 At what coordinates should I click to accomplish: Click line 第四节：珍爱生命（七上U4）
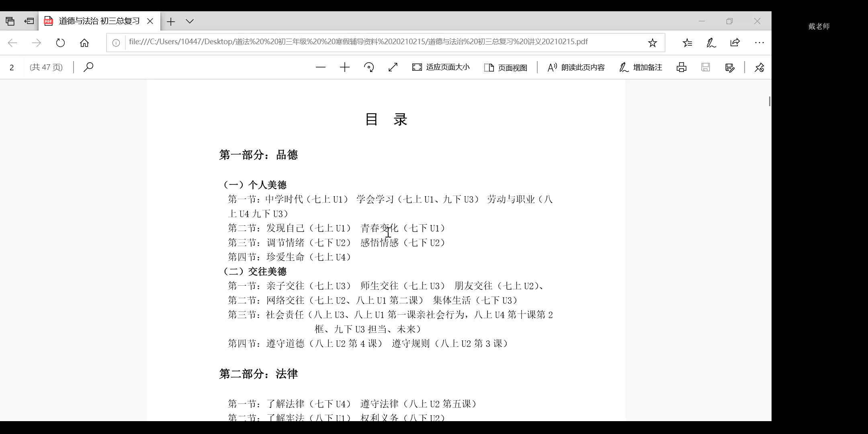[x=289, y=257]
